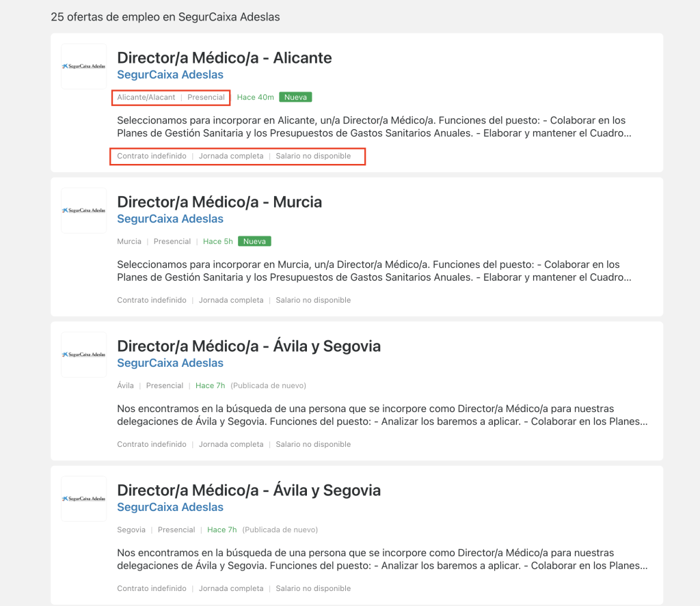Click the 'Hace 40m' posting time

256,97
